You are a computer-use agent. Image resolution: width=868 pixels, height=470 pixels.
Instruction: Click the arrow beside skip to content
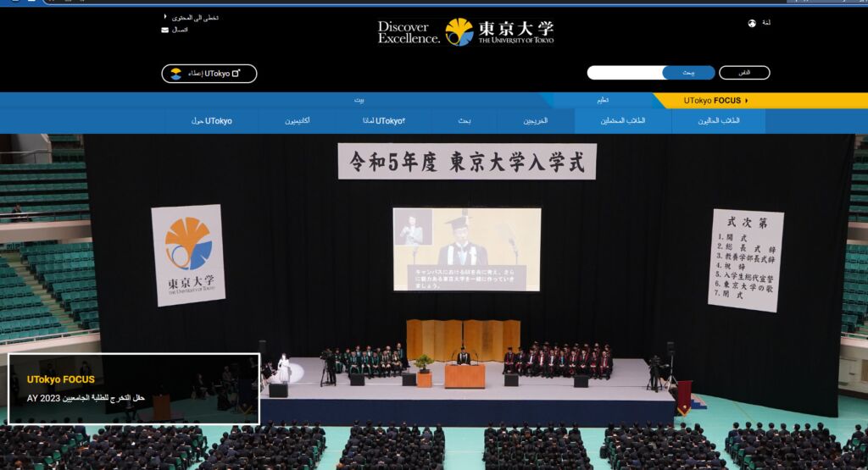click(165, 17)
